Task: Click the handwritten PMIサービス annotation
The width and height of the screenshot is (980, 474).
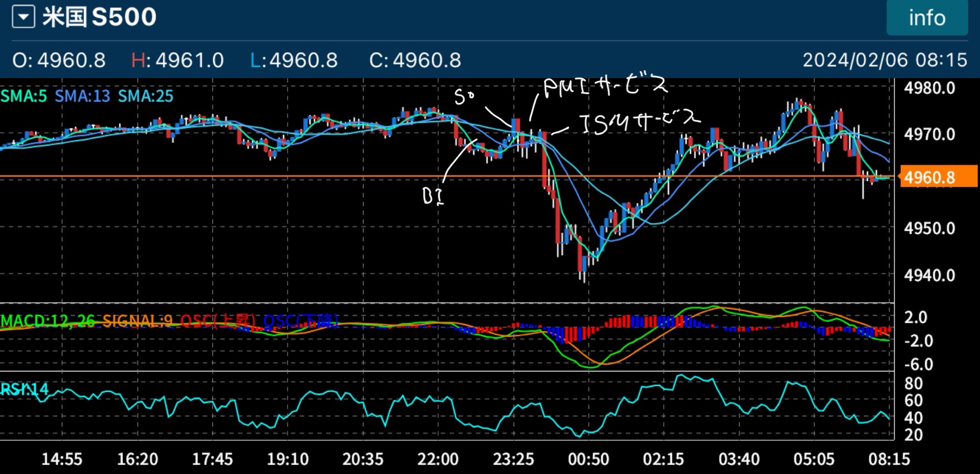Action: pyautogui.click(x=605, y=87)
